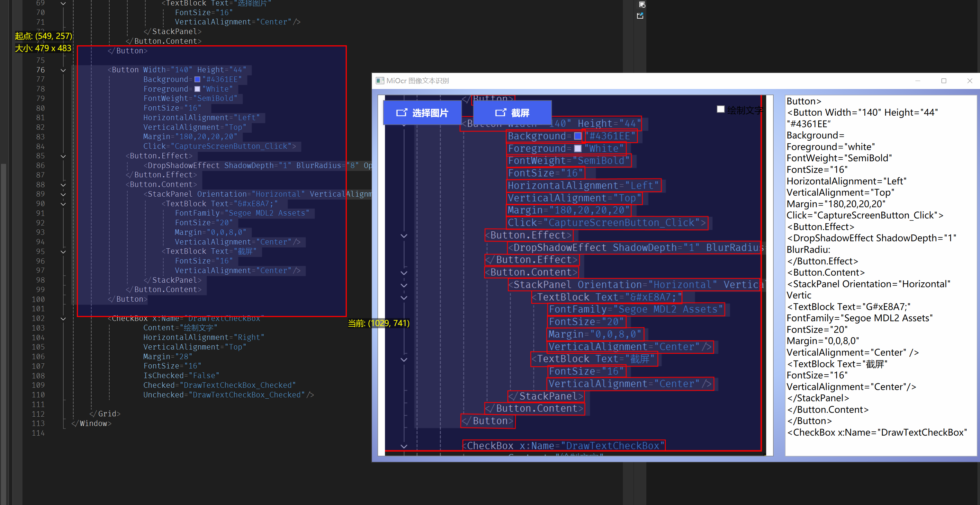Click the pop-out window icon with blue arrow
The image size is (980, 505).
tap(640, 16)
